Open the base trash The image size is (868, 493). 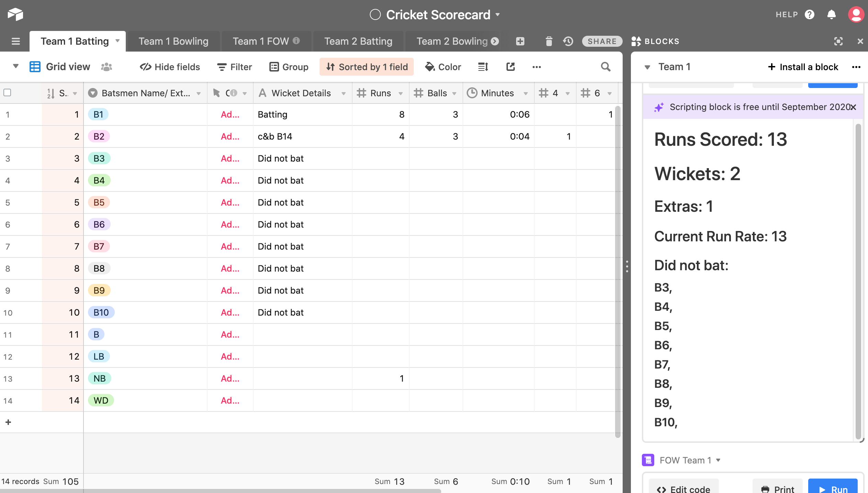tap(549, 41)
